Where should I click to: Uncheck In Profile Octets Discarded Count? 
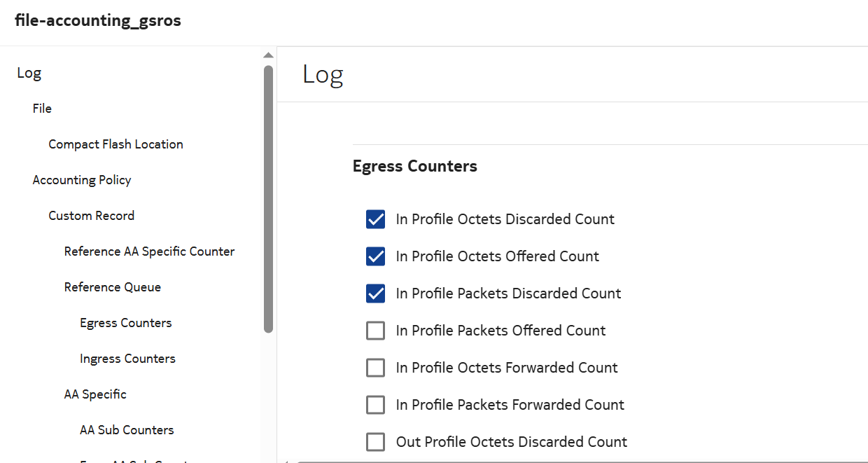click(376, 219)
